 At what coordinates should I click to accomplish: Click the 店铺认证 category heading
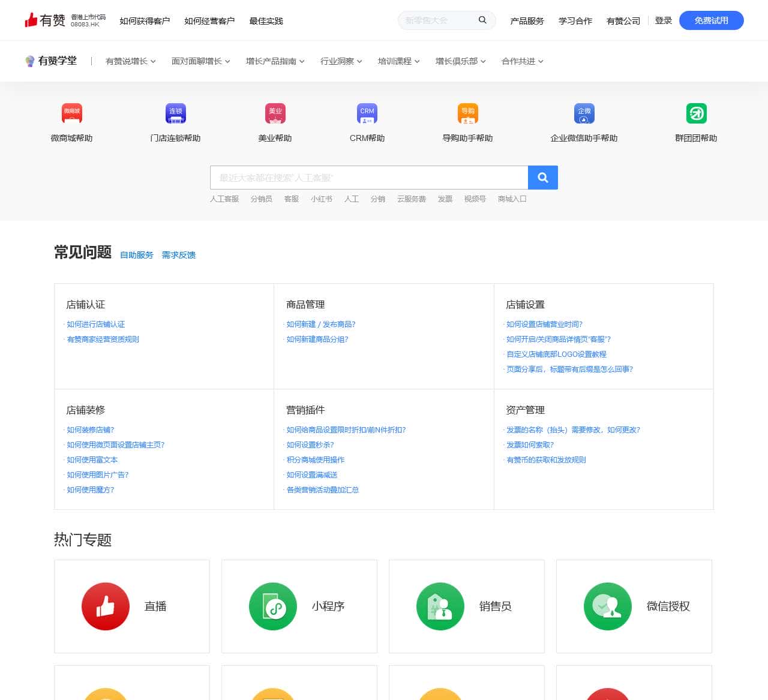[86, 305]
